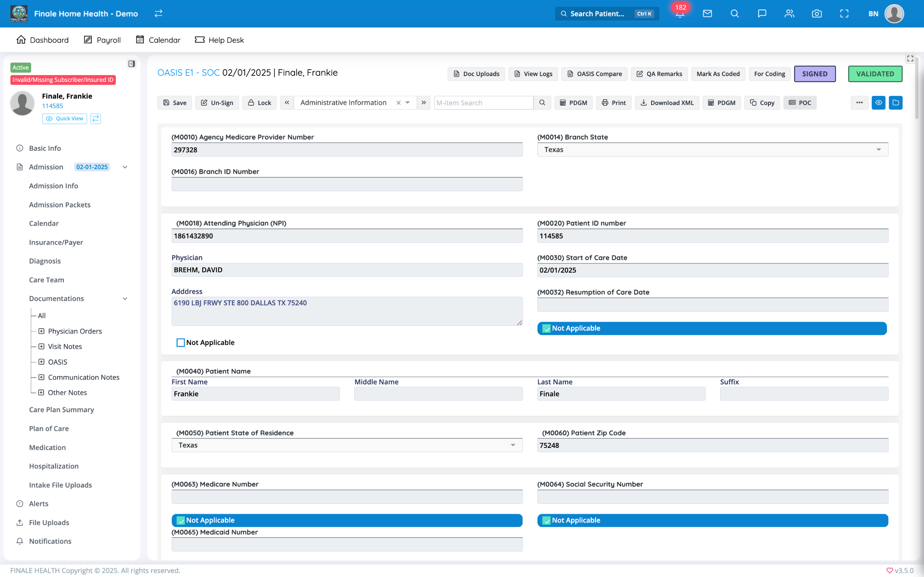Image resolution: width=924 pixels, height=577 pixels.
Task: Check Not Applicable under physician Address
Action: [x=180, y=343]
